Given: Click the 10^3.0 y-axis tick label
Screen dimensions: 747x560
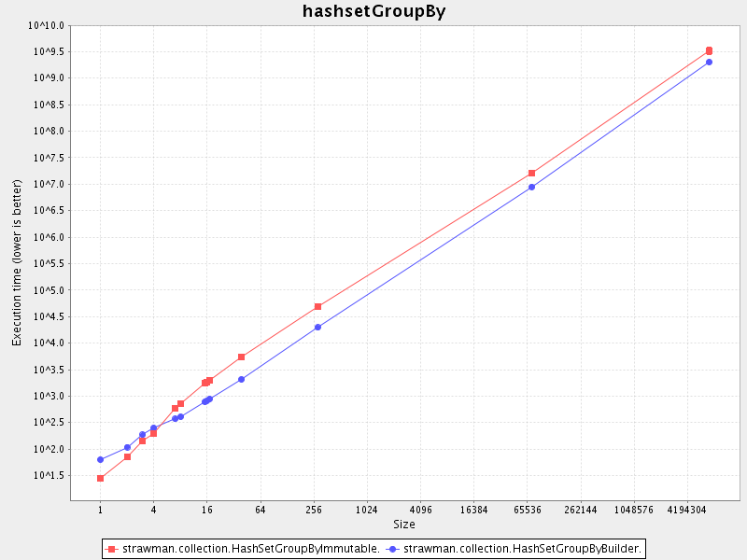Looking at the screenshot, I should (x=49, y=396).
